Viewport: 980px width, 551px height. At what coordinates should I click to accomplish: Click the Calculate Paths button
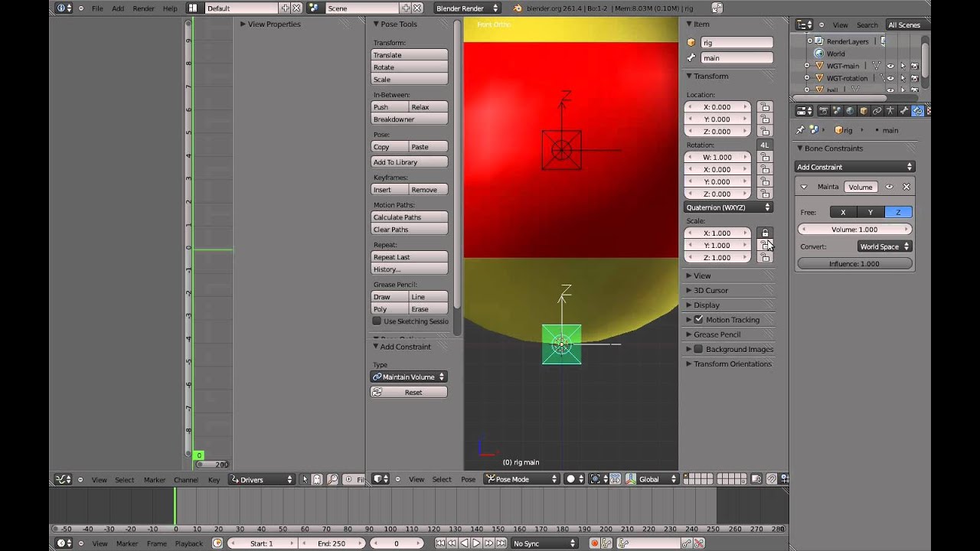pos(410,217)
